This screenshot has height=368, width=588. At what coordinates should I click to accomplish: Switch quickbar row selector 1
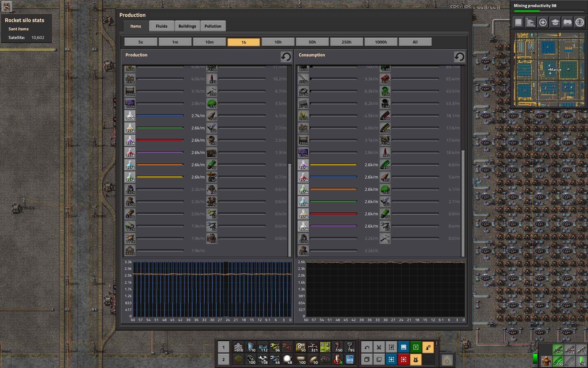(x=223, y=347)
